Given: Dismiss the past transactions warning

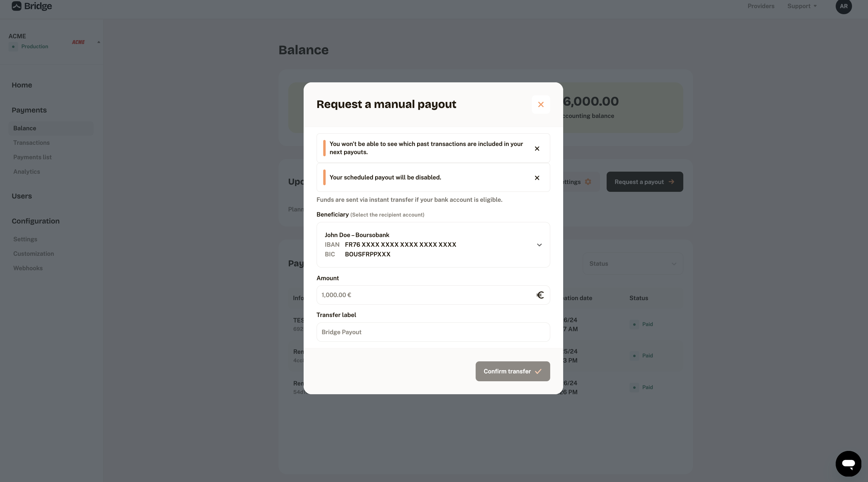Looking at the screenshot, I should tap(537, 148).
